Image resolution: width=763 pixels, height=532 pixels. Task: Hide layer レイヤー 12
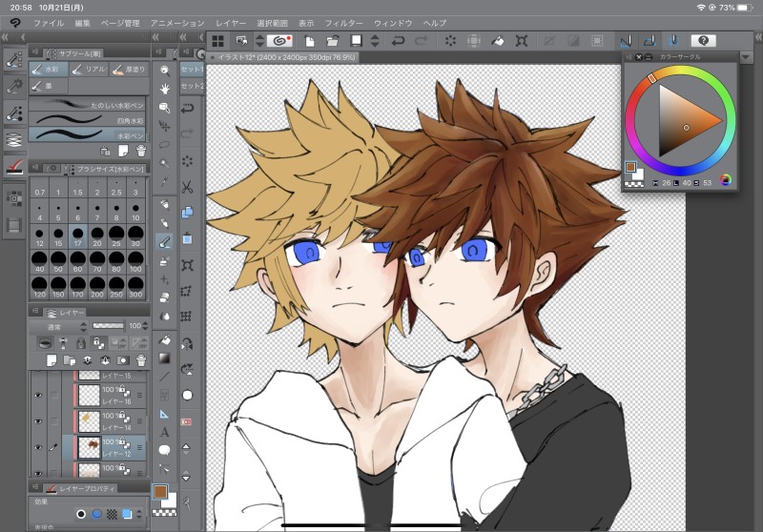[38, 447]
